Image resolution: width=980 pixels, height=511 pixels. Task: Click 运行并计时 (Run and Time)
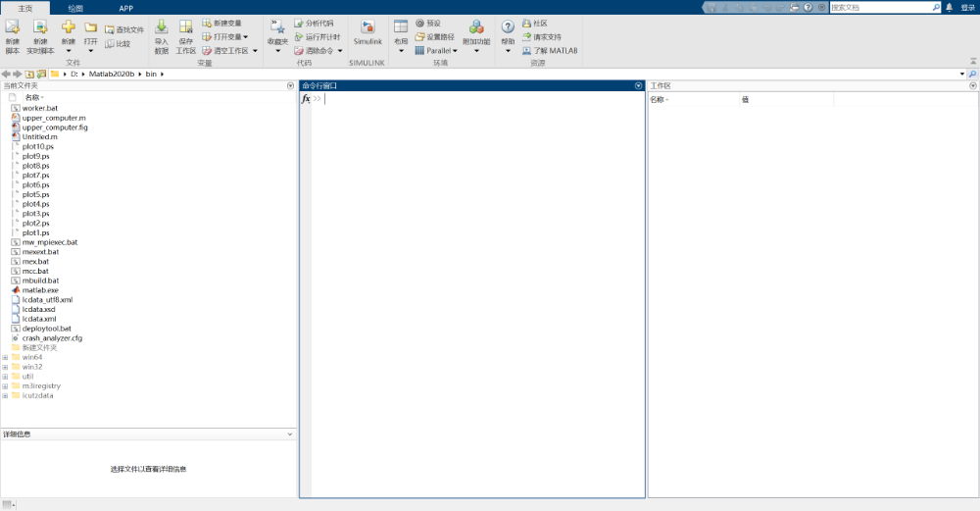tap(317, 37)
